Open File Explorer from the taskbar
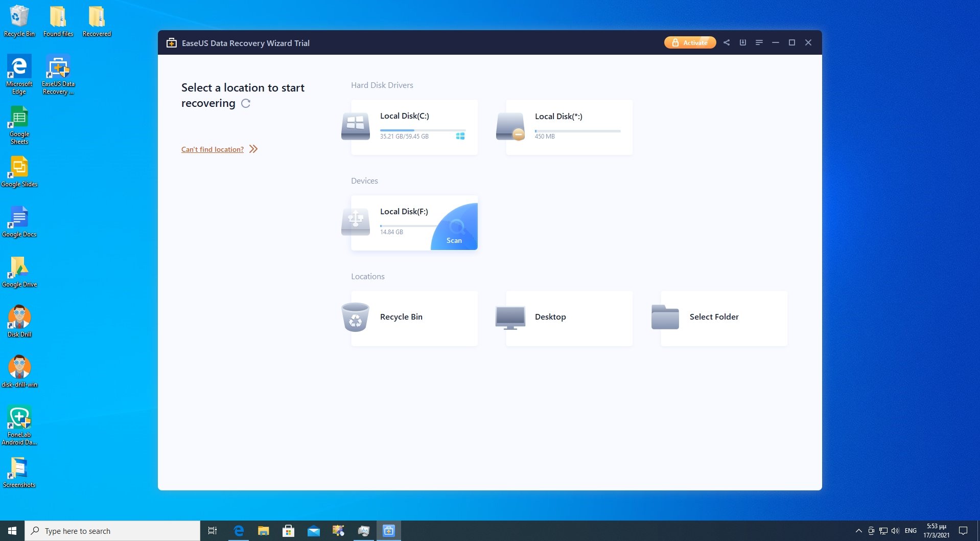Viewport: 980px width, 541px height. click(264, 531)
